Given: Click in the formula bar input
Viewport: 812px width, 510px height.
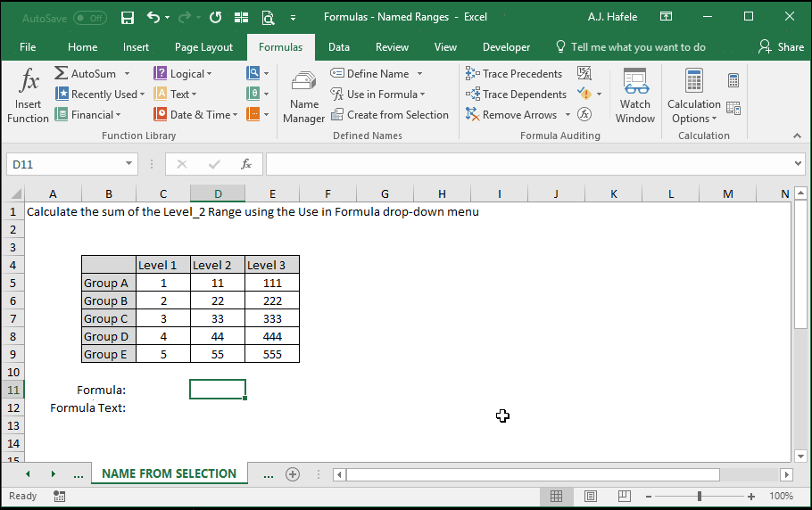Looking at the screenshot, I should pos(528,164).
